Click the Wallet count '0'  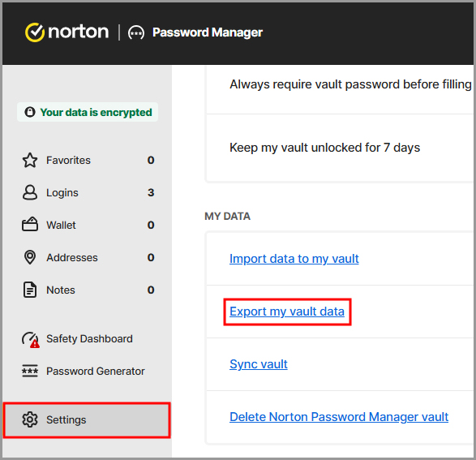click(x=151, y=225)
